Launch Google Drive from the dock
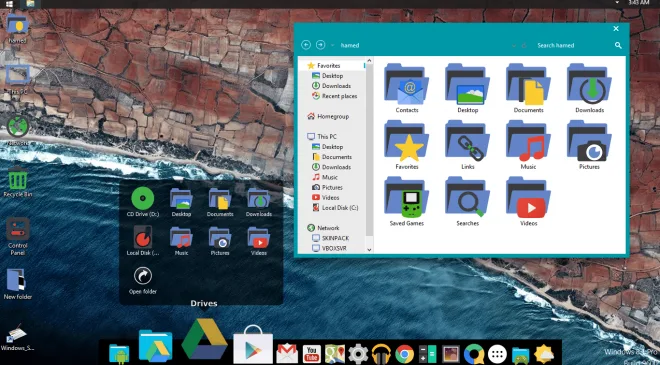Screen dimensions: 660x365 [205, 339]
